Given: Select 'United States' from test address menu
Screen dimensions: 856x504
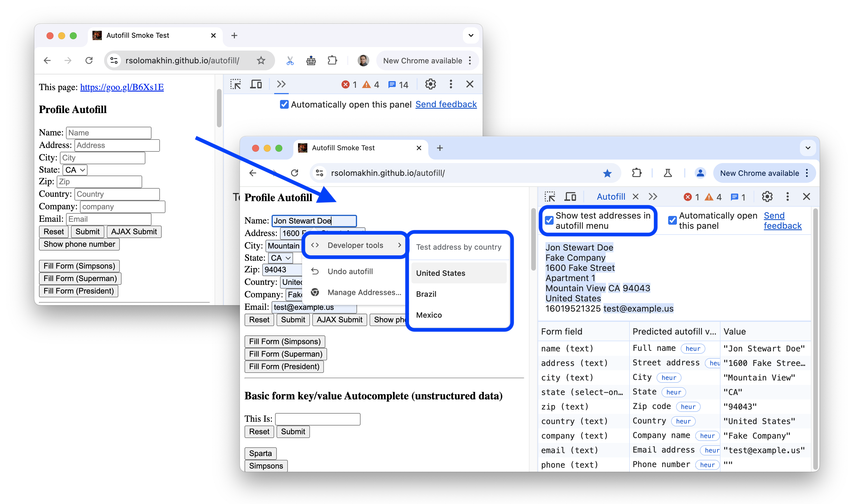Looking at the screenshot, I should (441, 272).
